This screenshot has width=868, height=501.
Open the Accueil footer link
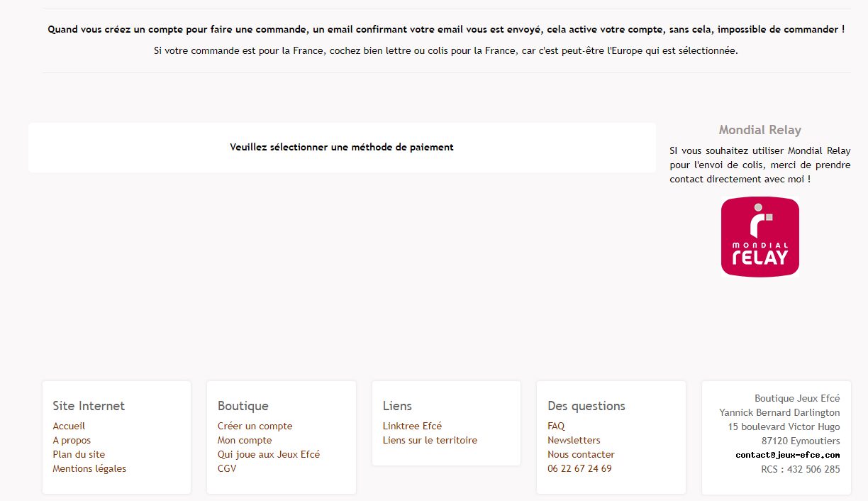pyautogui.click(x=69, y=426)
